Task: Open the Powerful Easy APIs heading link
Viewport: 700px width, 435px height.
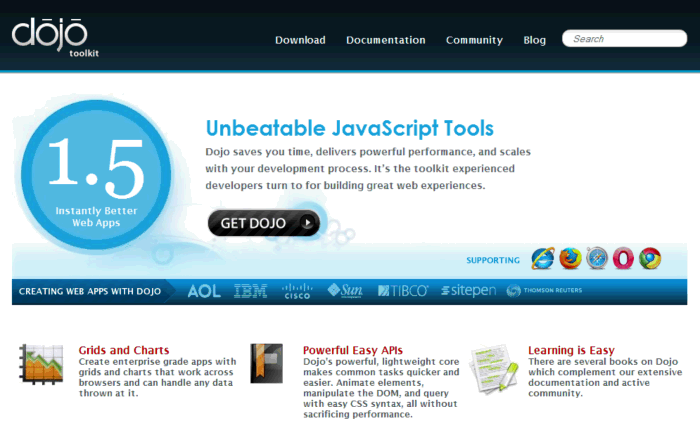Action: [353, 350]
